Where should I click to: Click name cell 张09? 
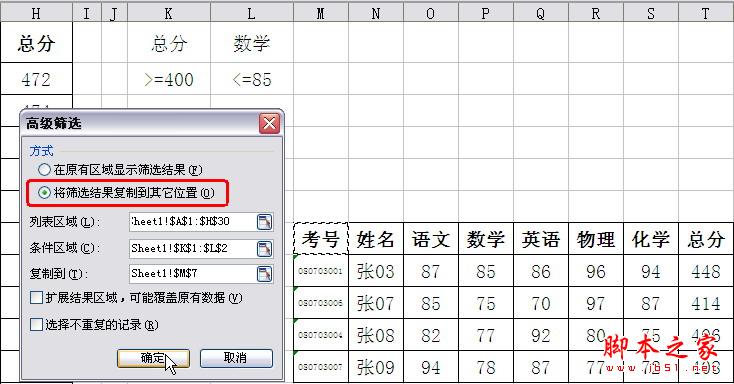pos(376,367)
